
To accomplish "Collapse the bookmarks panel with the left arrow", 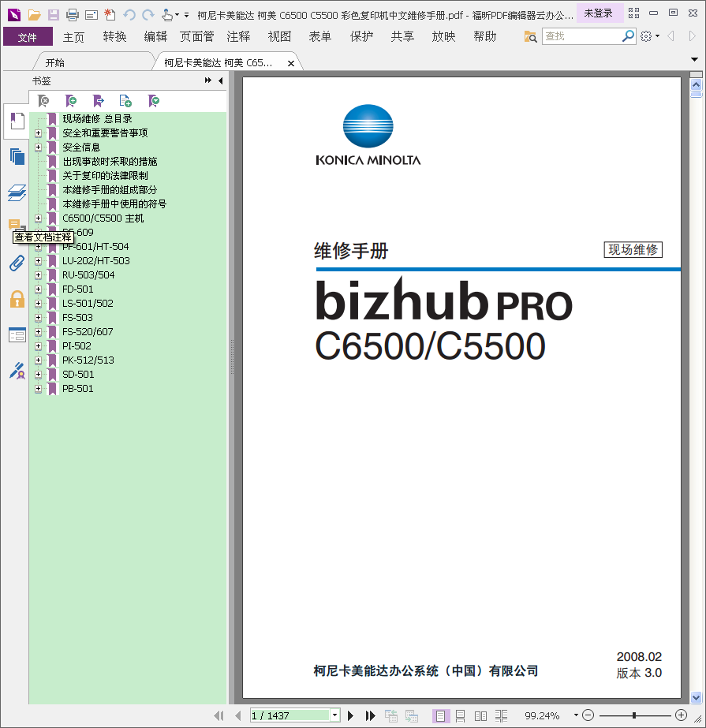I will [x=221, y=80].
